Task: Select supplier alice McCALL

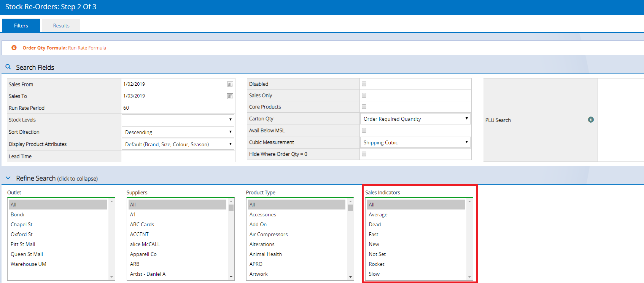Action: pos(177,244)
